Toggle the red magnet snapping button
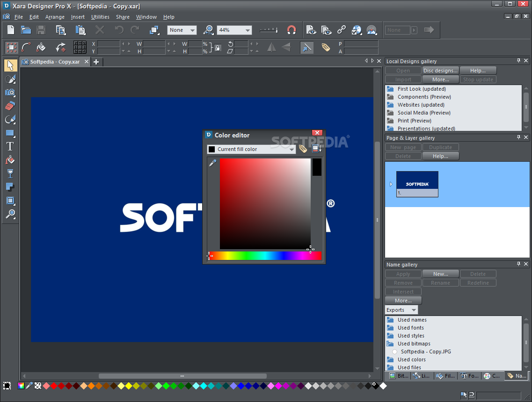 click(x=292, y=30)
